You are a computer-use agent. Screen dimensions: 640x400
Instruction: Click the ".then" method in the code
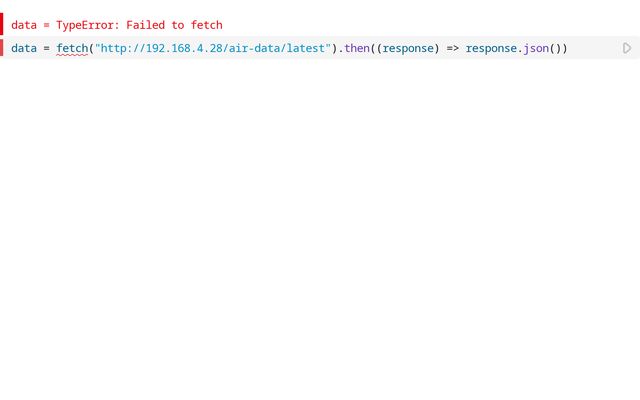pyautogui.click(x=354, y=48)
